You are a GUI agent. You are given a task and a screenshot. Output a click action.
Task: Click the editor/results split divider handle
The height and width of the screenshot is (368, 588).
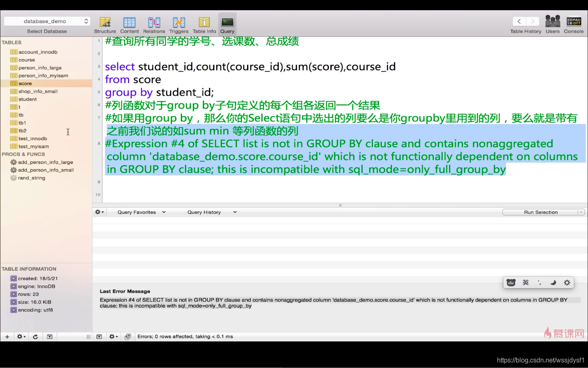point(340,205)
